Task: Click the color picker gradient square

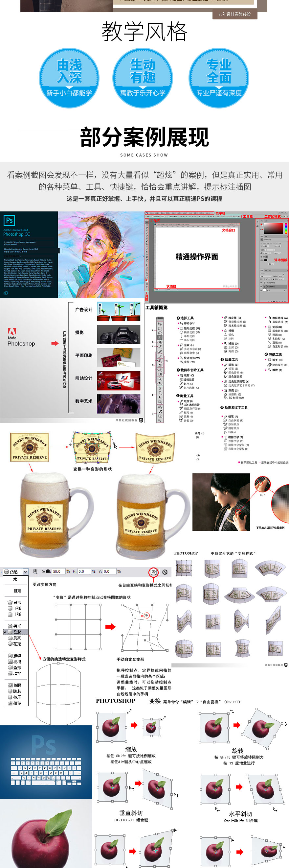Action: pos(273,228)
